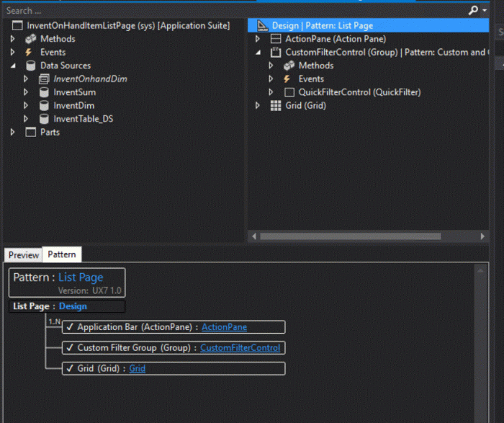Expand Events under CustomFilterControl
This screenshot has height=423, width=504.
271,79
